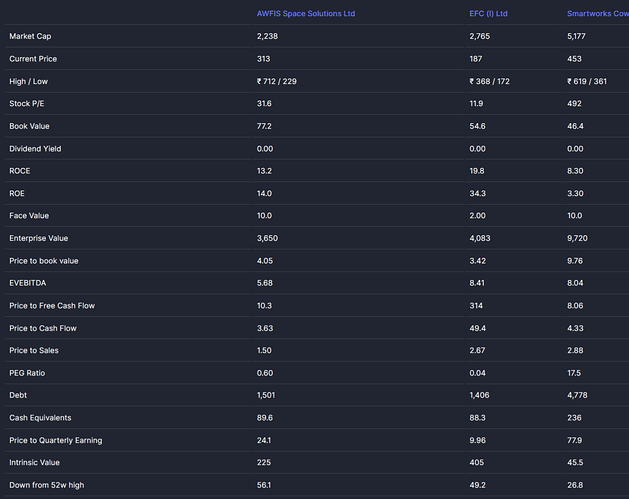Image resolution: width=629 pixels, height=499 pixels.
Task: Click Smartworks quarterly earning value 77.9
Action: tap(574, 440)
